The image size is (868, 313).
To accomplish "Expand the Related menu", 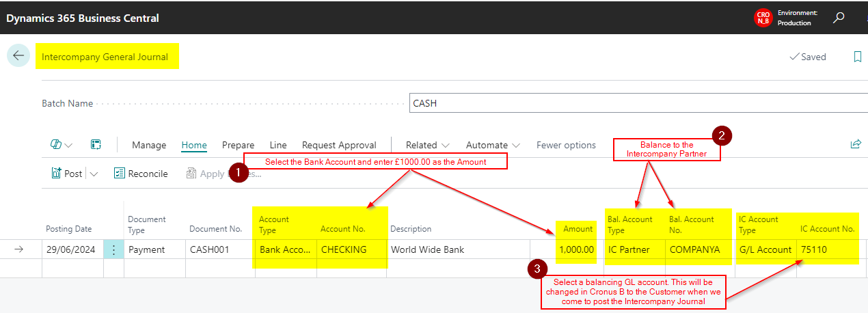I will 427,145.
